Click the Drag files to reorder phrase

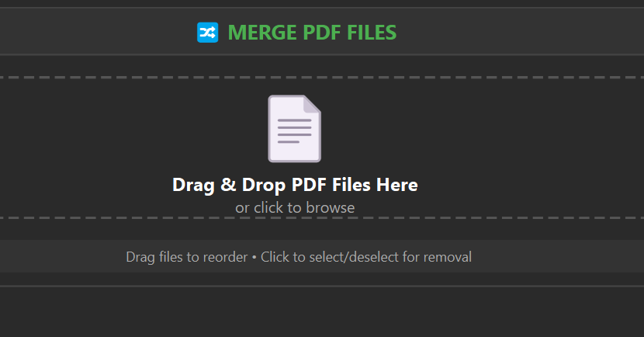point(186,257)
